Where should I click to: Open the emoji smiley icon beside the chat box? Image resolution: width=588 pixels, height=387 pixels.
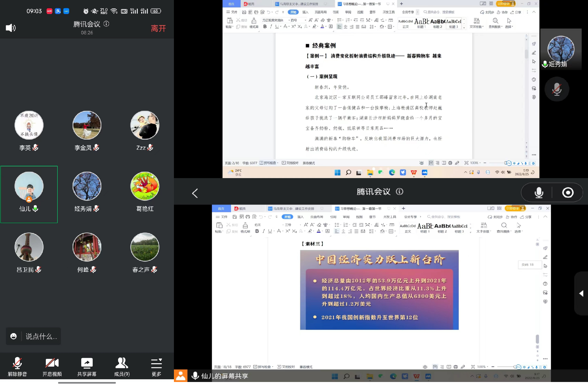pos(13,336)
